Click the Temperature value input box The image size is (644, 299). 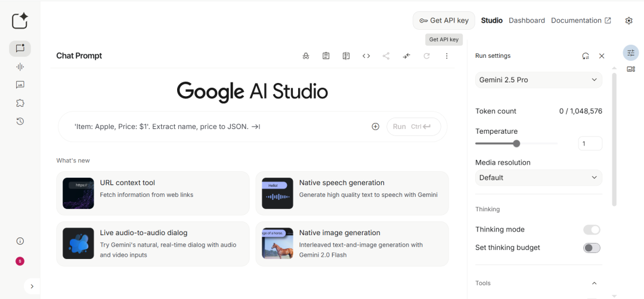(590, 144)
